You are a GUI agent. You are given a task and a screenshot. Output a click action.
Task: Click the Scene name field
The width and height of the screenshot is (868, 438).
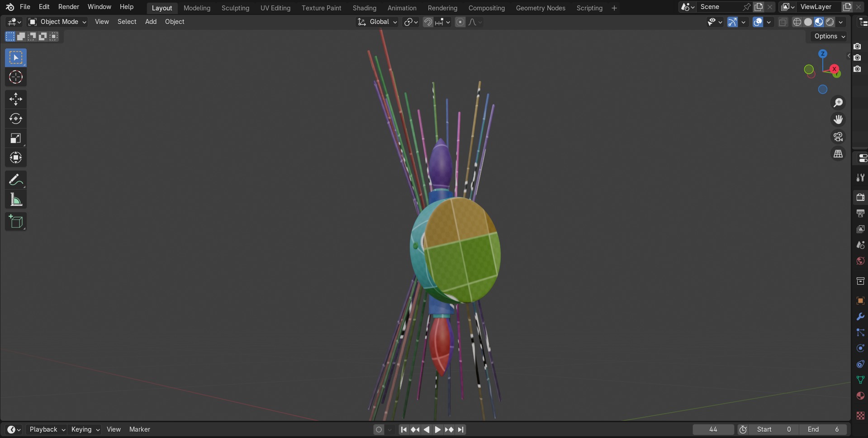tap(719, 7)
